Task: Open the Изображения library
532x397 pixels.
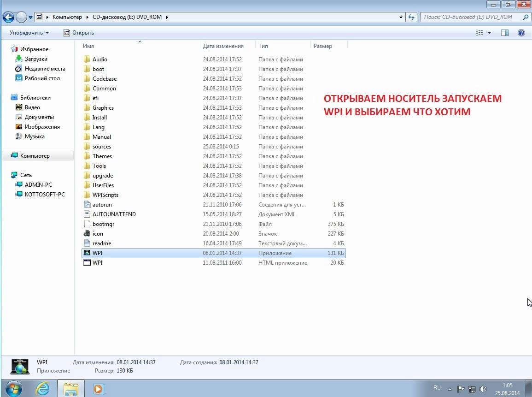Action: (x=38, y=127)
